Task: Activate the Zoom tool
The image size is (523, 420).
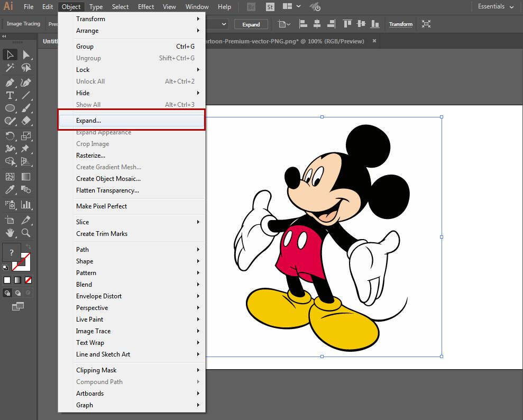Action: coord(25,233)
